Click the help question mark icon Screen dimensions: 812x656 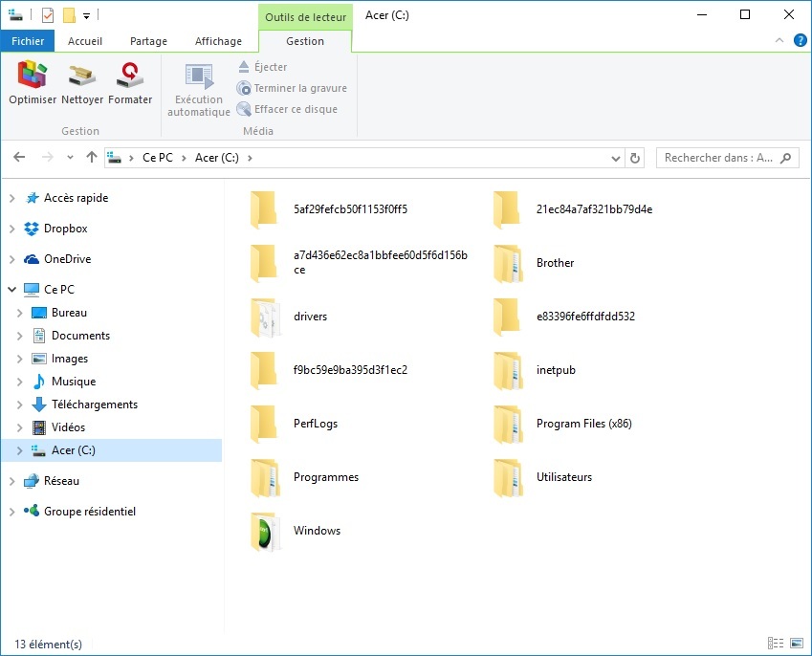[801, 40]
